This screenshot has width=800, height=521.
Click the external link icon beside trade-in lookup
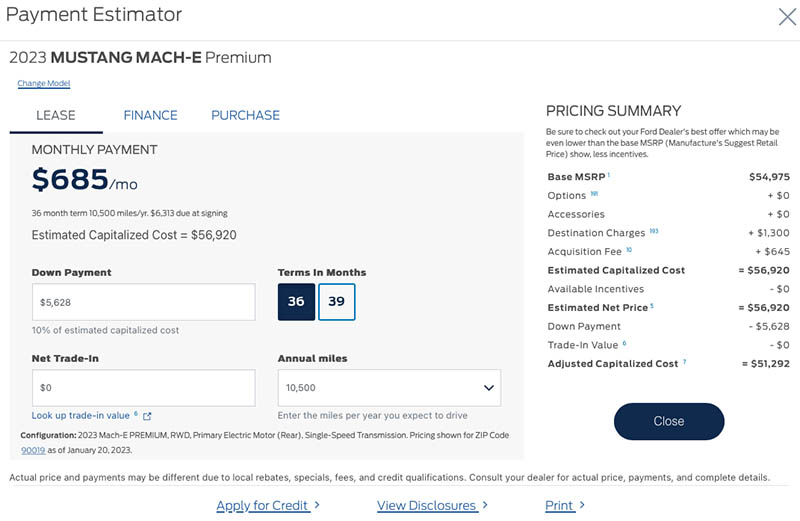coord(147,416)
